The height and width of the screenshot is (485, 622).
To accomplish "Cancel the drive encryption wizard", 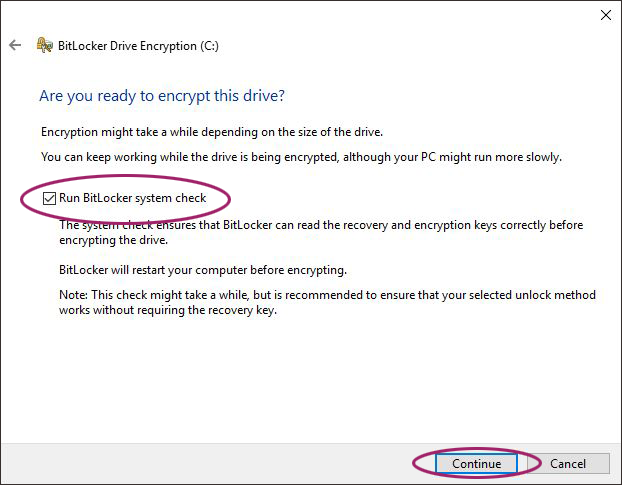I will pyautogui.click(x=568, y=464).
